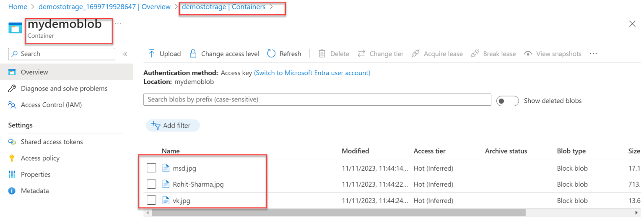The image size is (644, 224).
Task: Click the Upload arrow icon
Action: coord(151,54)
